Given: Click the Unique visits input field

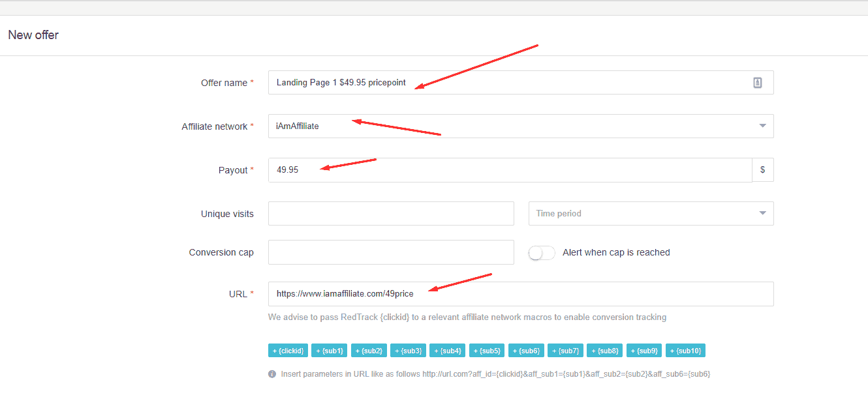Looking at the screenshot, I should coord(391,213).
